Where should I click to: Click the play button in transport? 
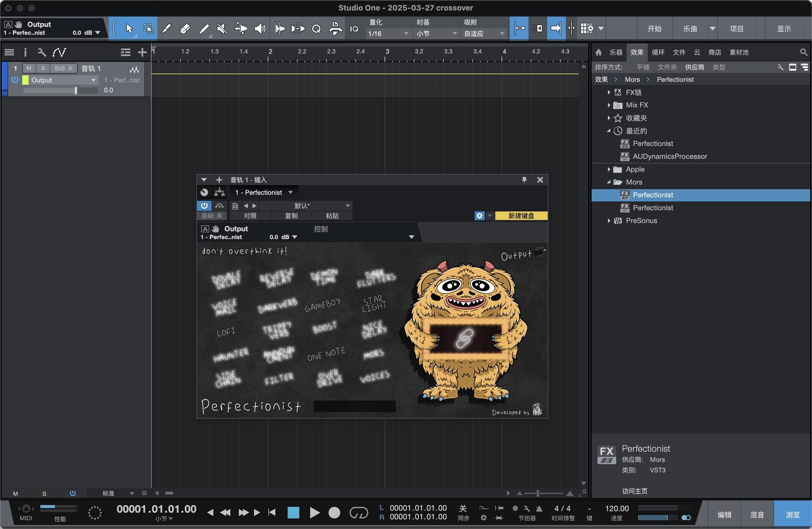314,513
